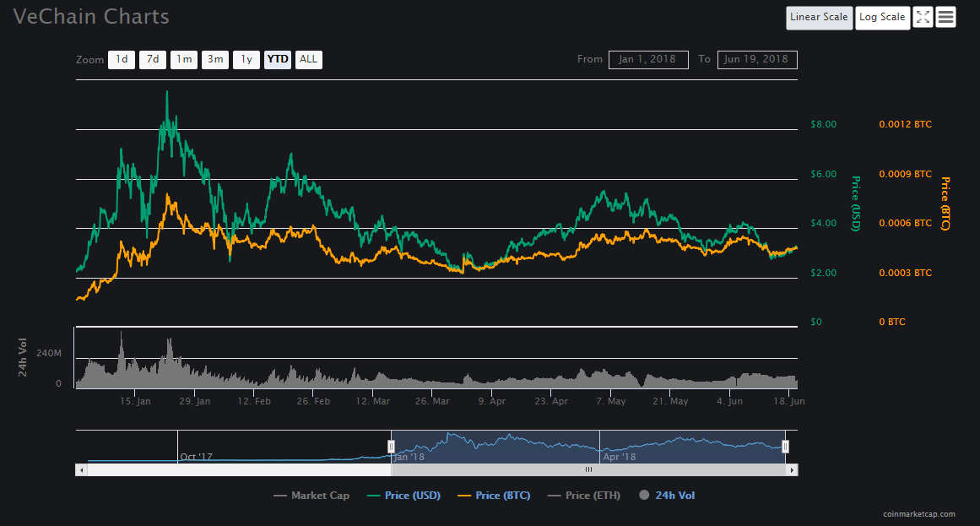Click the Price (USD) vertical axis title
Screen dimensions: 980x526
(x=856, y=203)
